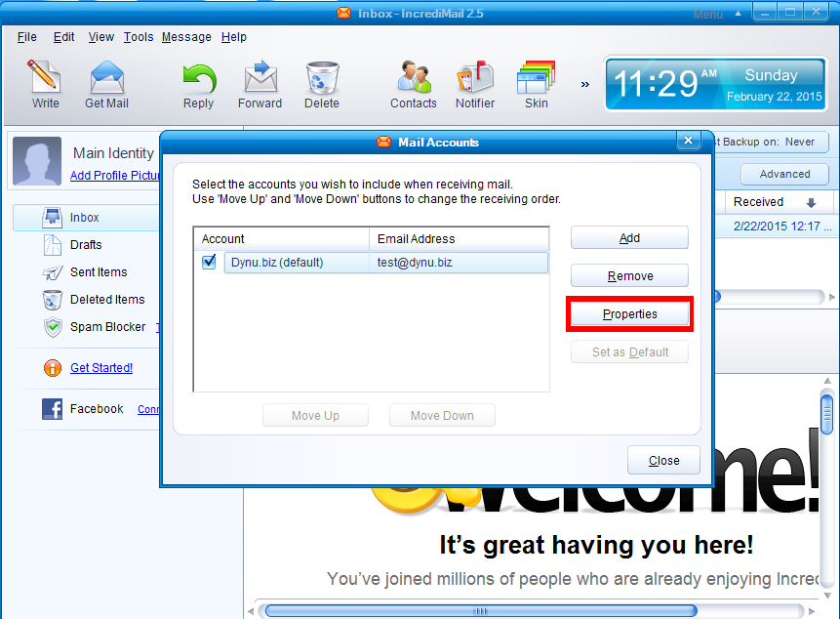Click the Email Address column header
840x619 pixels.
point(460,239)
